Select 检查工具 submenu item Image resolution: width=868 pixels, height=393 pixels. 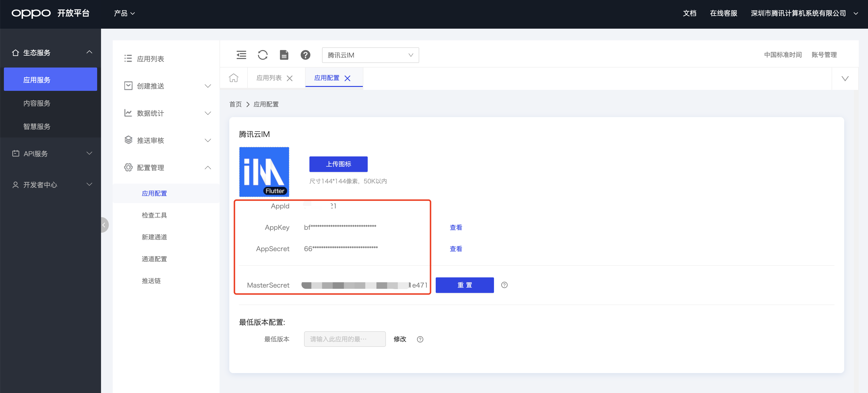click(154, 215)
